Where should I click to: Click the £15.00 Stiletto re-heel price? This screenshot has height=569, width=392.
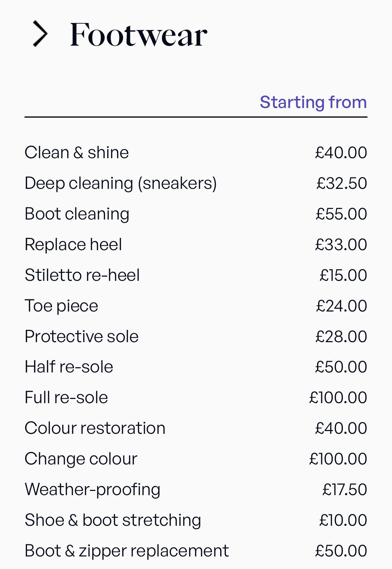click(x=343, y=275)
